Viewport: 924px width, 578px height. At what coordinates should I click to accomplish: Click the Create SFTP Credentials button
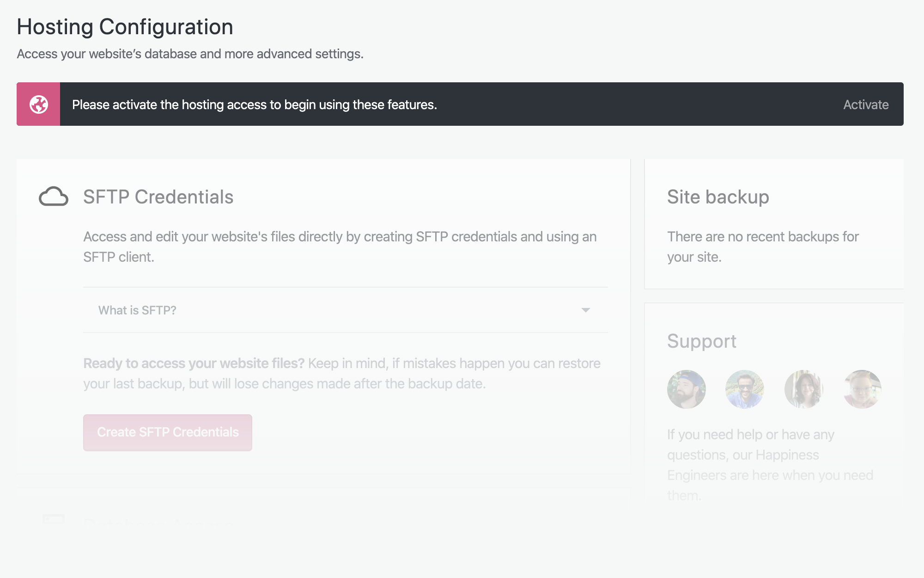168,432
